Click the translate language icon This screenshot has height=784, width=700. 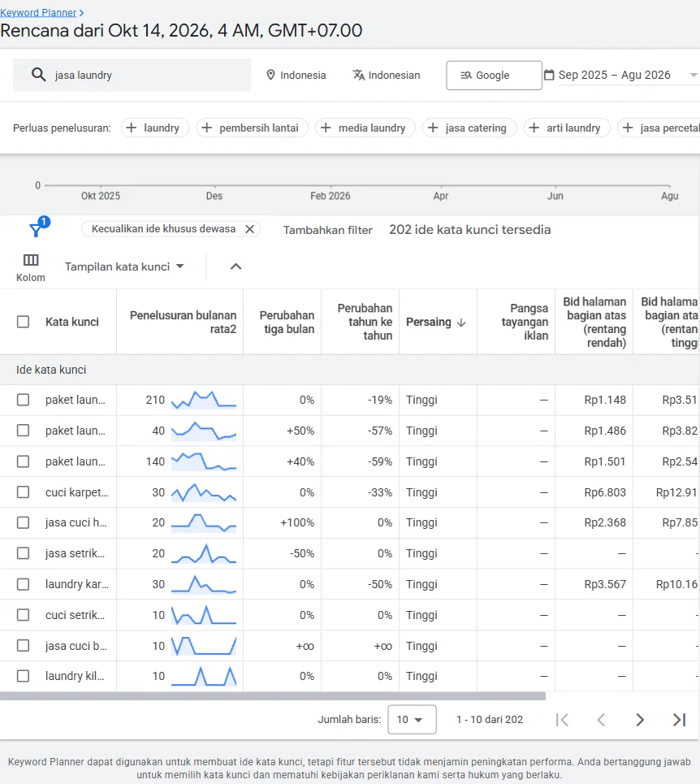[359, 75]
